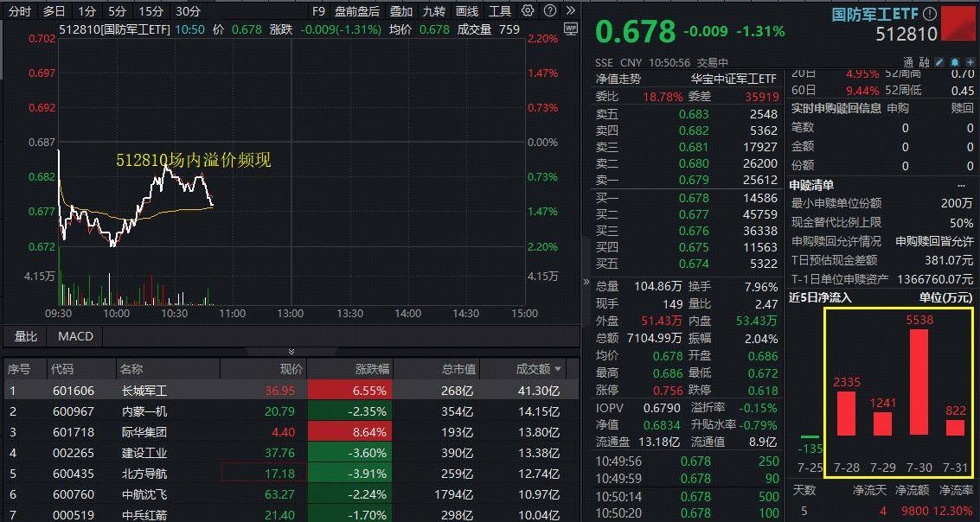
Task: Click the plus add-to-watchlist icon
Action: (970, 62)
